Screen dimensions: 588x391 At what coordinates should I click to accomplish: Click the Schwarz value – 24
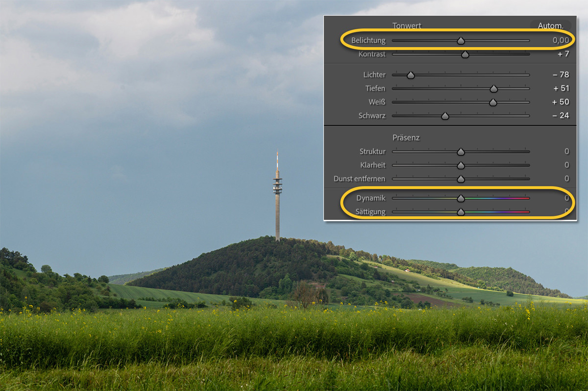tap(561, 116)
